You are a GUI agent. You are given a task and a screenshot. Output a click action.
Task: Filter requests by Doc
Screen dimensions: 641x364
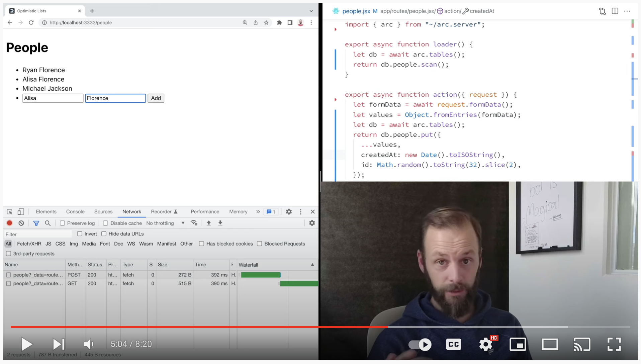point(118,244)
